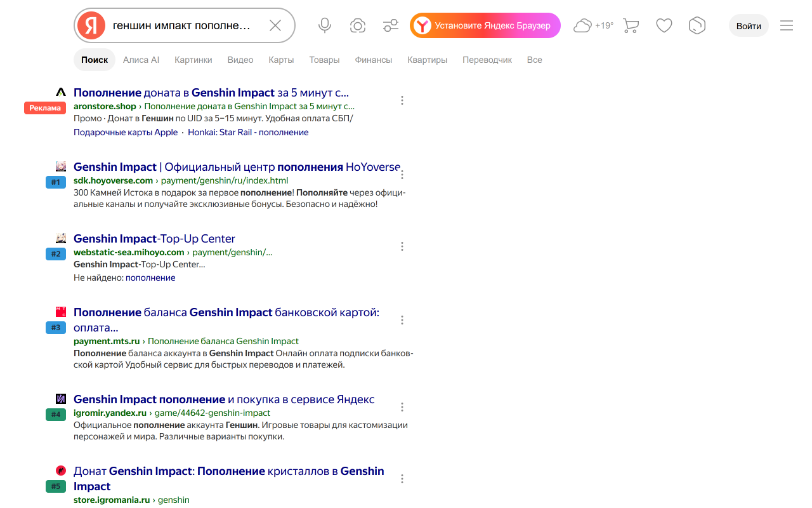Open options menu for payment.mts.ru result

pyautogui.click(x=402, y=320)
